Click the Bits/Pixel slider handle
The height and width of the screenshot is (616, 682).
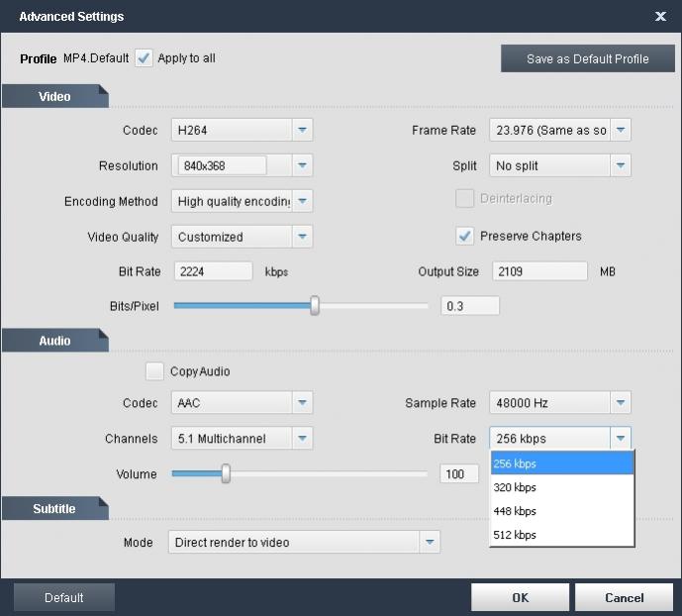coord(315,306)
